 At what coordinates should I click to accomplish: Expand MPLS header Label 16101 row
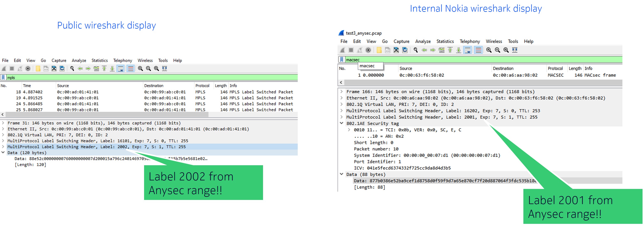(x=3, y=141)
